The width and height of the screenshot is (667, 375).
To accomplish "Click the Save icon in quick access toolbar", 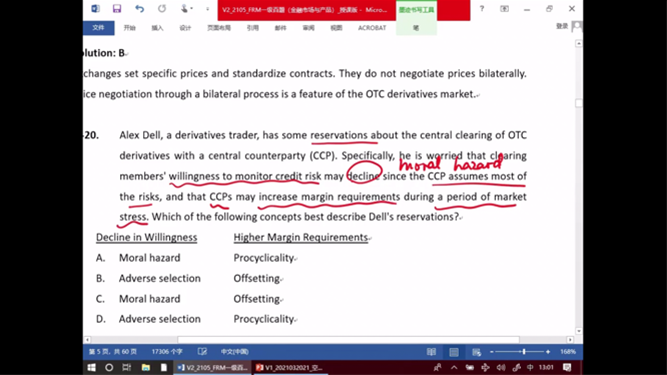I will (117, 9).
